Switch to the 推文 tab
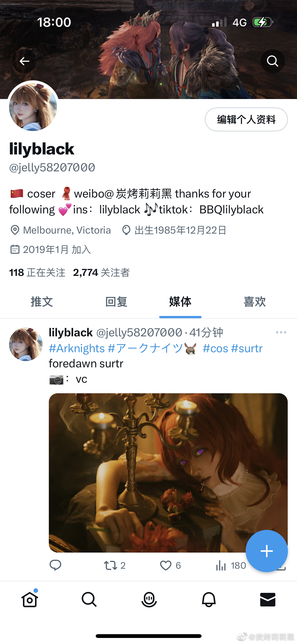Image resolution: width=297 pixels, height=644 pixels. coord(42,302)
